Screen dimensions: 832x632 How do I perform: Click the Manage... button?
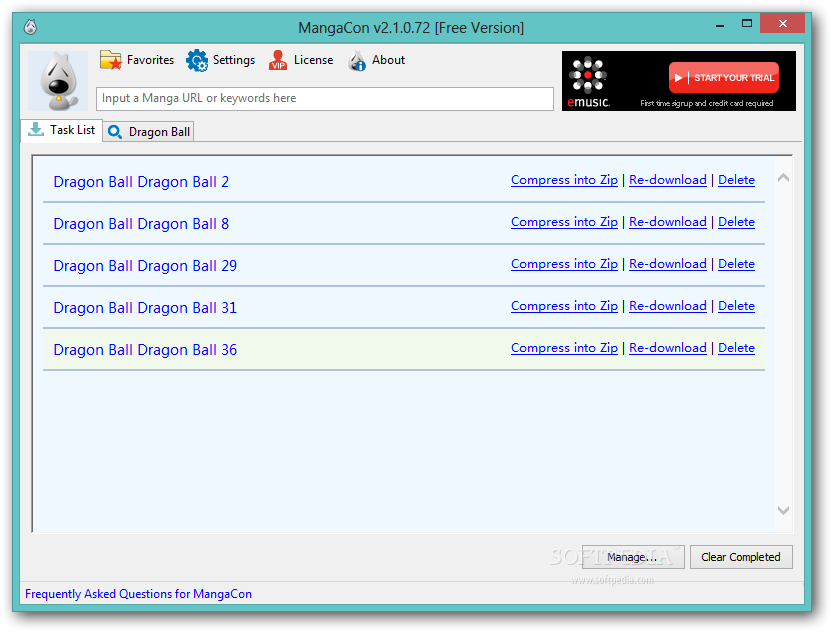pos(633,557)
